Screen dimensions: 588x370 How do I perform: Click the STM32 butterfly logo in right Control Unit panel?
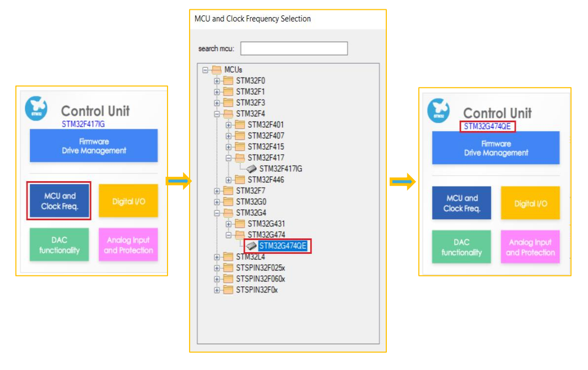tap(438, 111)
